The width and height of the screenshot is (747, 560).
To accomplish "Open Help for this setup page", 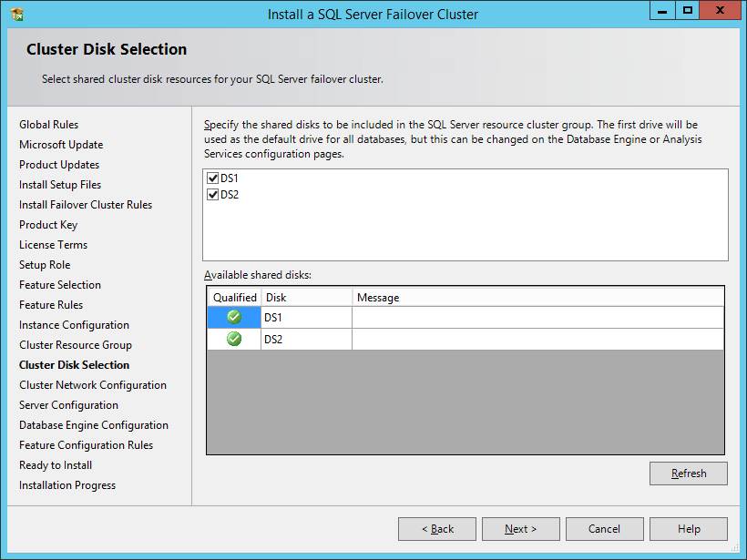I will (x=689, y=528).
